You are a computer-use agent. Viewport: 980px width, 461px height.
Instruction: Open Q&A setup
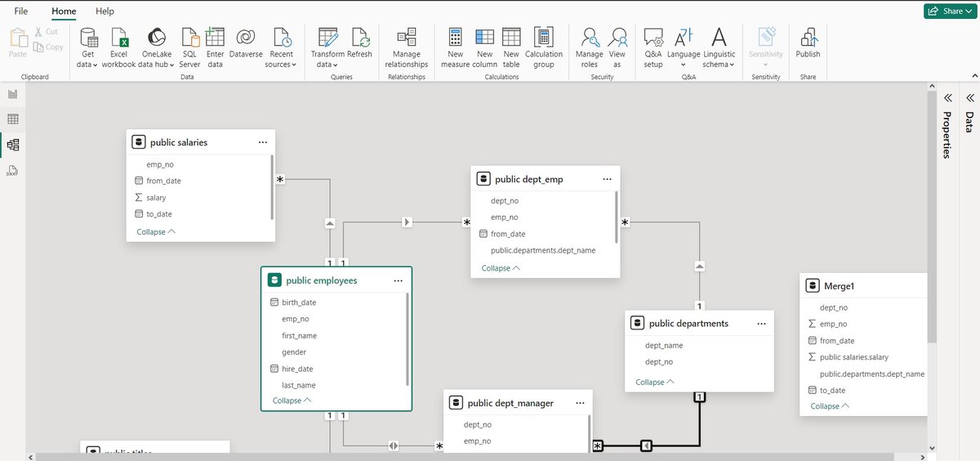(653, 47)
